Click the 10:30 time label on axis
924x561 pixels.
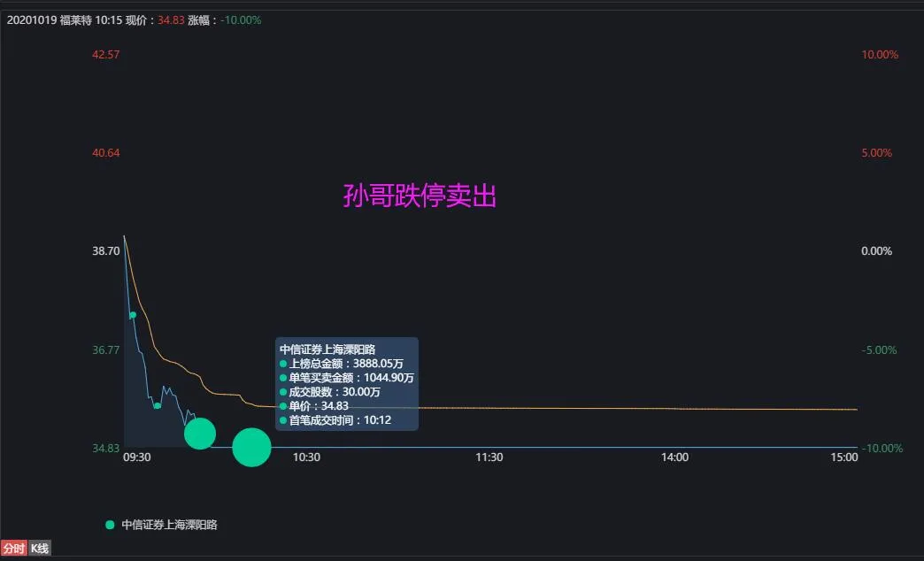coord(306,458)
